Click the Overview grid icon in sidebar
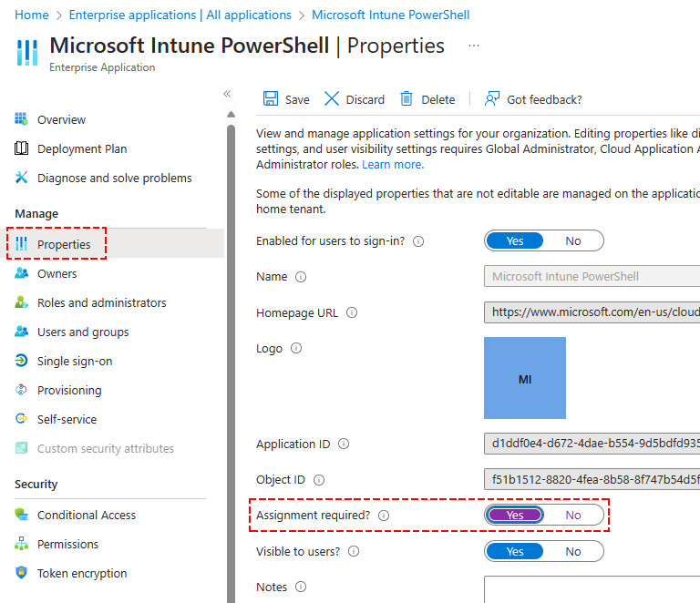 [21, 118]
